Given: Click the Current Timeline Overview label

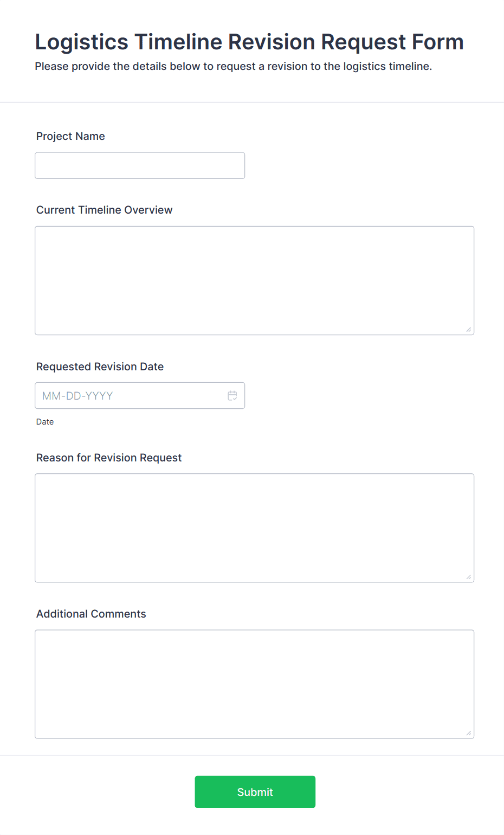Looking at the screenshot, I should 104,210.
